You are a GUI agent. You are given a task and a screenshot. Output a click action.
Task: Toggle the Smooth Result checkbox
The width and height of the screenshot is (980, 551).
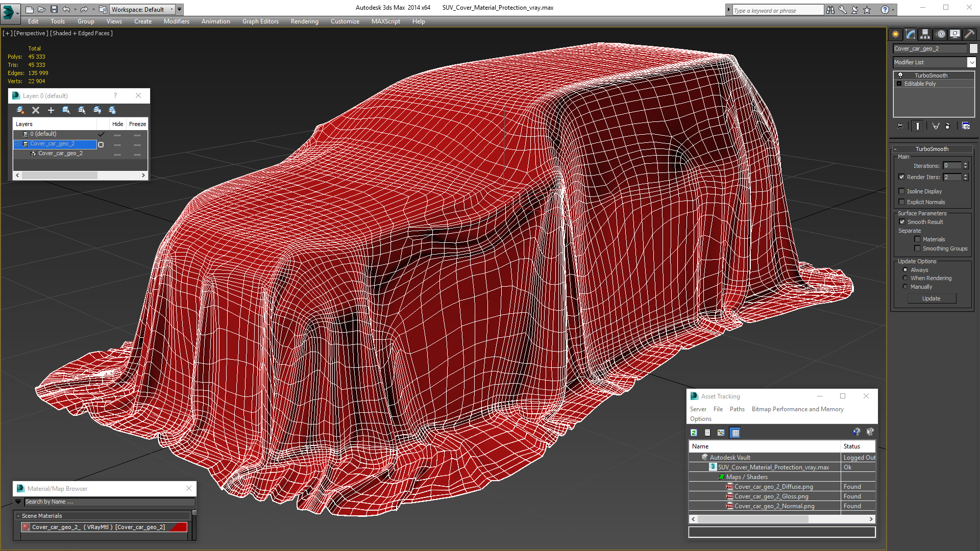pyautogui.click(x=902, y=222)
